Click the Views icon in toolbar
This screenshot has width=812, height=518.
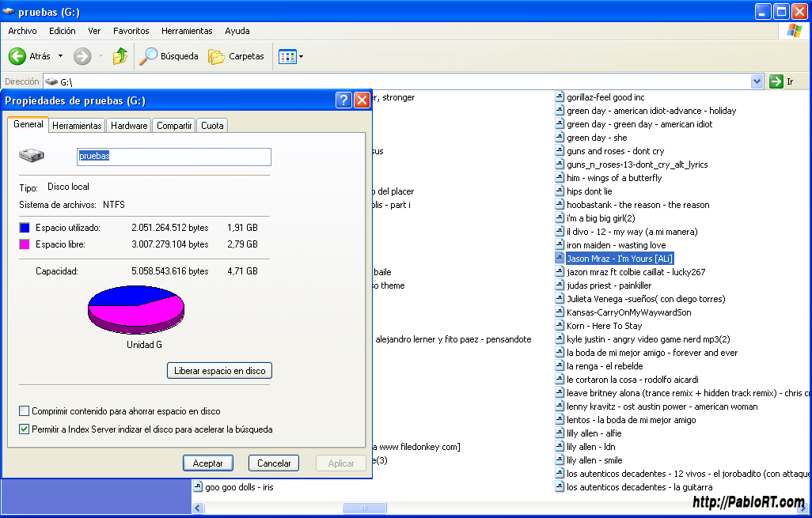(x=286, y=56)
